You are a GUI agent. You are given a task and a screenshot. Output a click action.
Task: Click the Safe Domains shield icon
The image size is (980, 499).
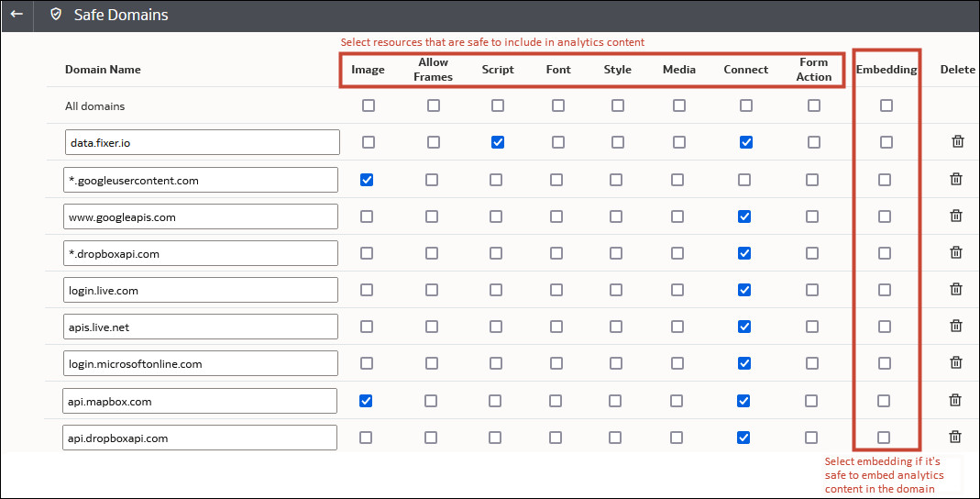pos(56,14)
